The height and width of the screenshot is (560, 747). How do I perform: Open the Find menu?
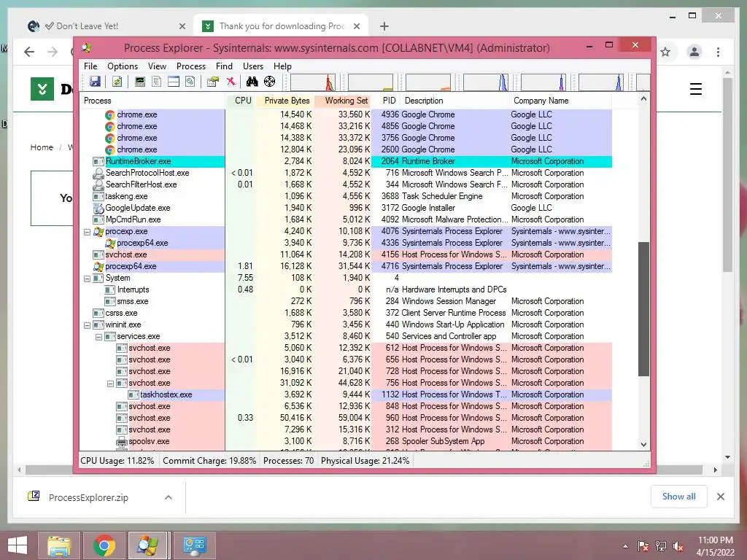point(224,66)
